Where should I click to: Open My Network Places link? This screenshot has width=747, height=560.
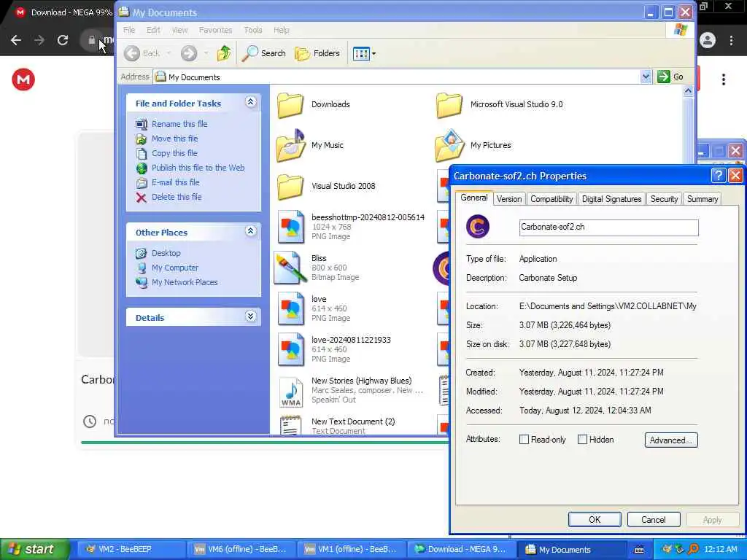click(185, 282)
